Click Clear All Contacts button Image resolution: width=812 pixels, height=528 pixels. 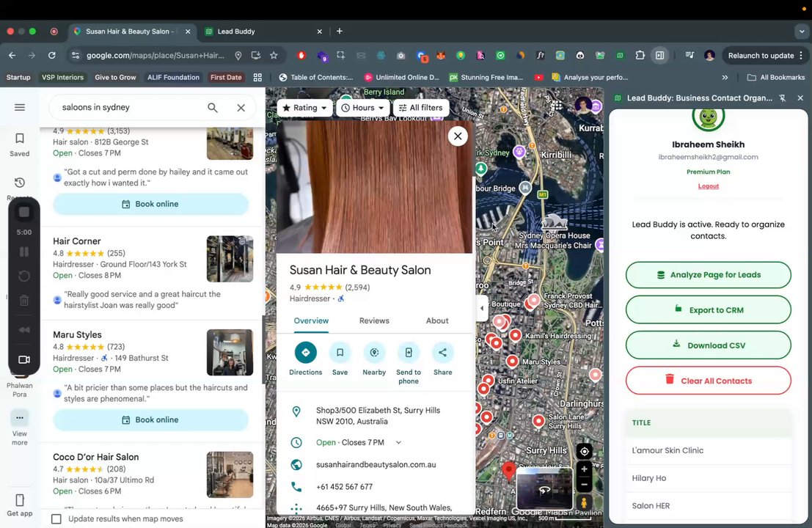[708, 381]
